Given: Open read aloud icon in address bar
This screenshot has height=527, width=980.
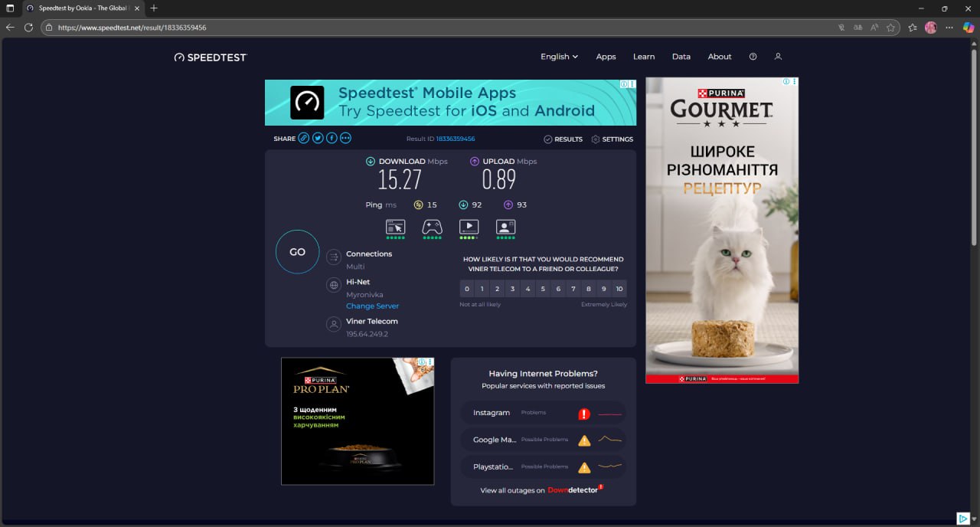Looking at the screenshot, I should [x=874, y=27].
